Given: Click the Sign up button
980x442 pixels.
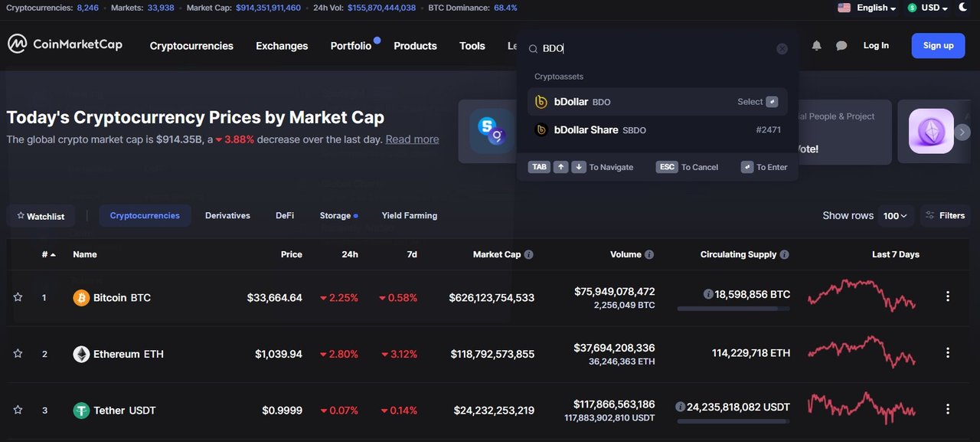Looking at the screenshot, I should 938,45.
